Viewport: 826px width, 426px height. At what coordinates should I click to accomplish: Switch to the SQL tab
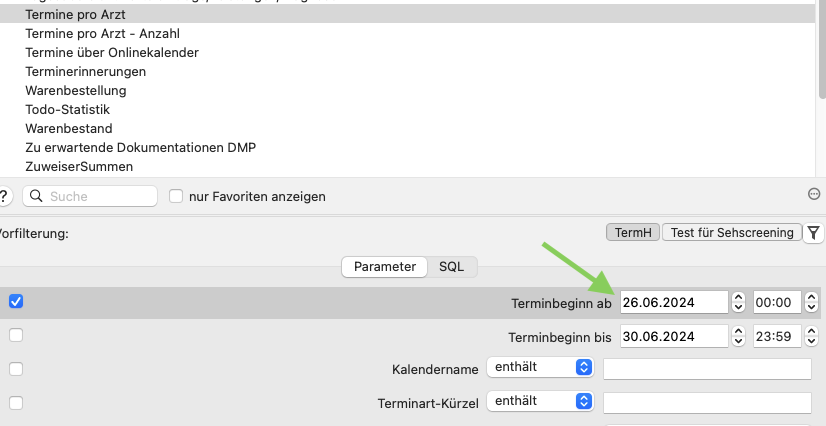451,266
